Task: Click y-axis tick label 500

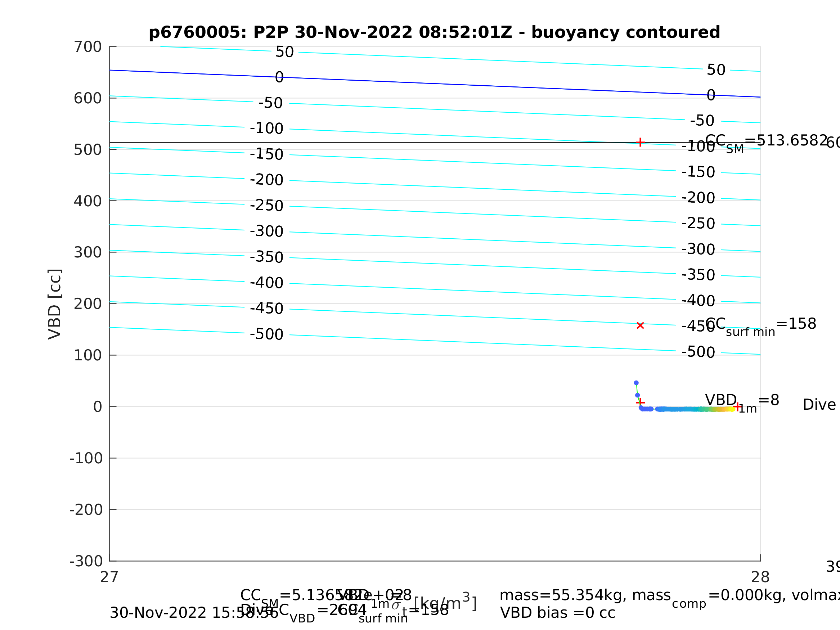Action: tap(88, 150)
